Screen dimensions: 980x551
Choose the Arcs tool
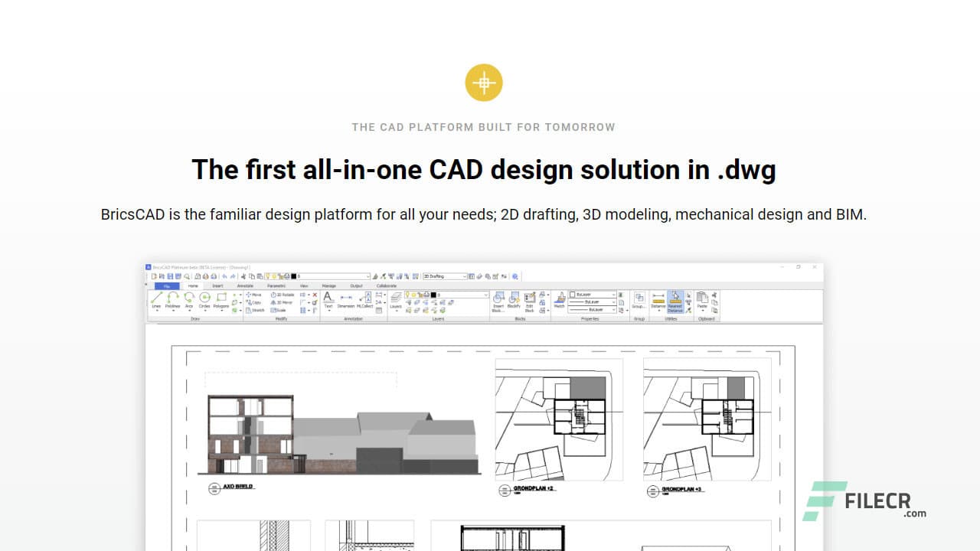tap(188, 300)
